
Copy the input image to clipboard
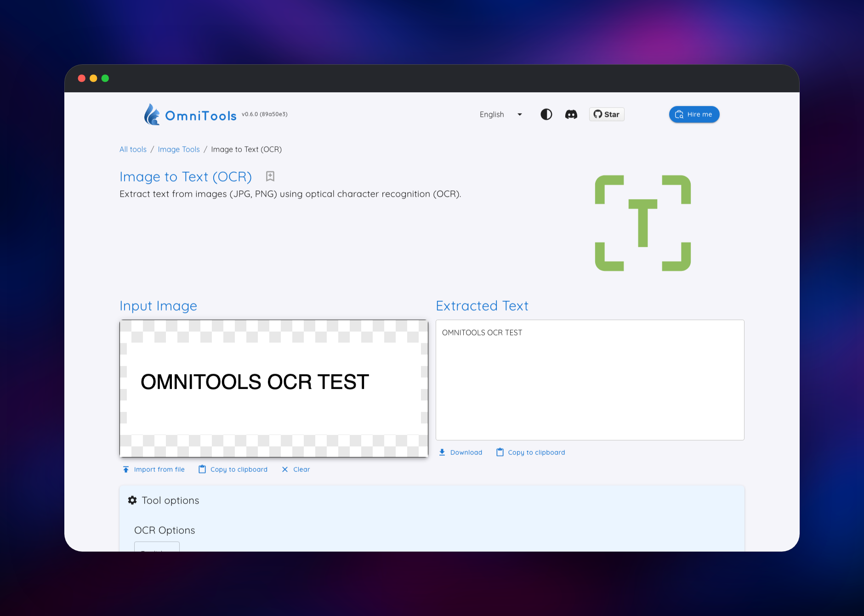pos(233,469)
